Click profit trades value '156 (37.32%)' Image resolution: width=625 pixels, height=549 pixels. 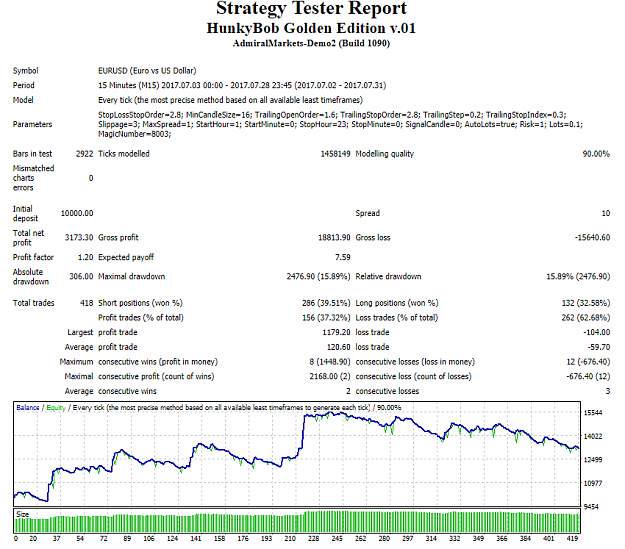coord(326,318)
